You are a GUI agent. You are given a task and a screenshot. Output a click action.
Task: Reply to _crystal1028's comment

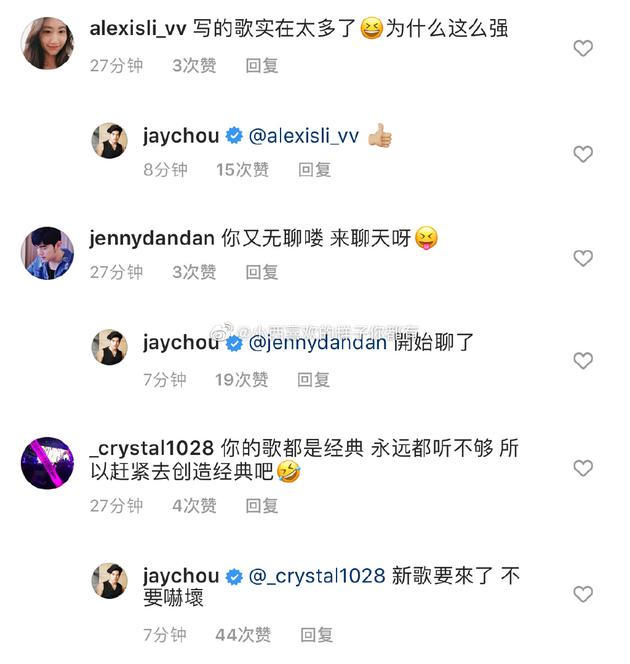coord(262,506)
